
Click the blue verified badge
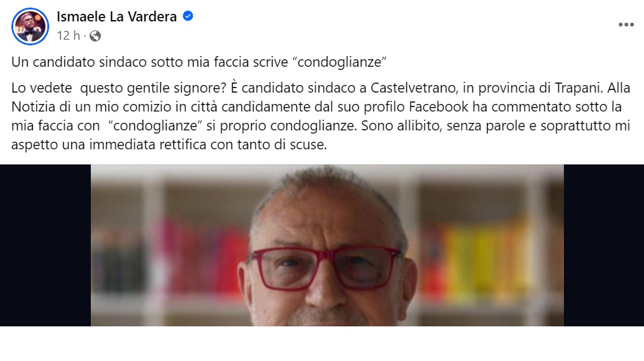188,16
